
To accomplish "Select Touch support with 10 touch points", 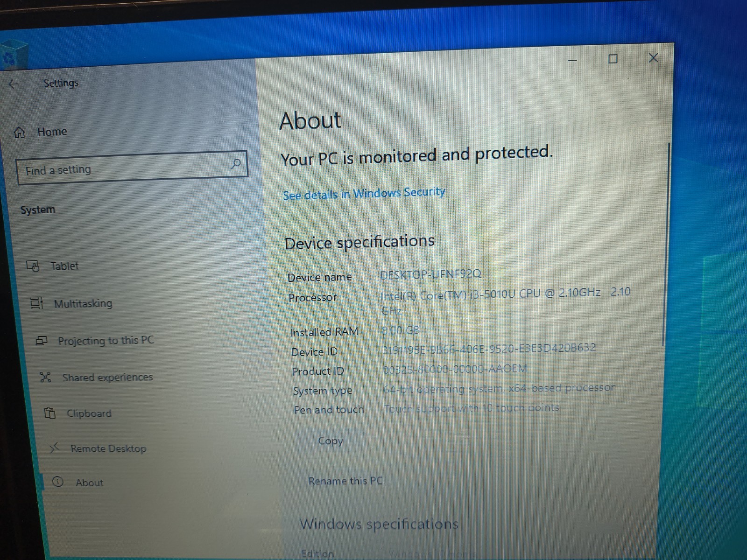I will pyautogui.click(x=472, y=408).
